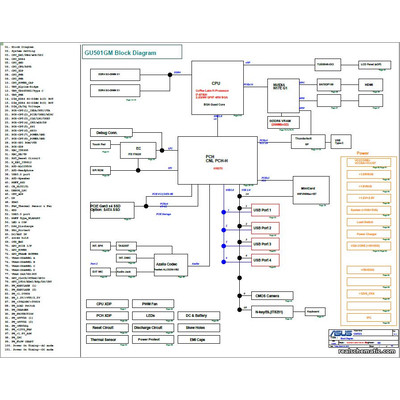Click the Power Charger power block
400x400 pixels.
[368, 234]
